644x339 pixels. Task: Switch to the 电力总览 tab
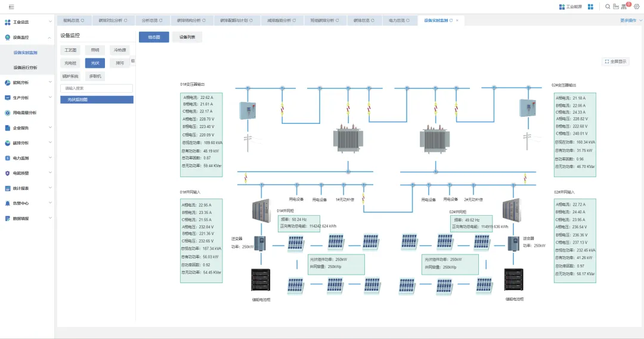[399, 20]
